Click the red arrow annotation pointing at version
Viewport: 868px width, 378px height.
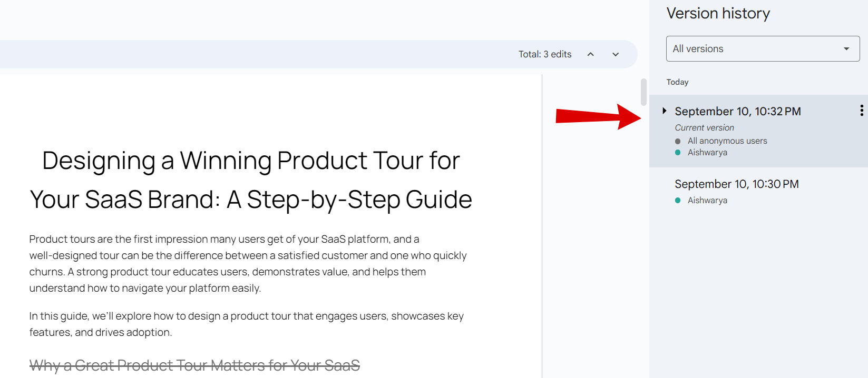pyautogui.click(x=596, y=116)
